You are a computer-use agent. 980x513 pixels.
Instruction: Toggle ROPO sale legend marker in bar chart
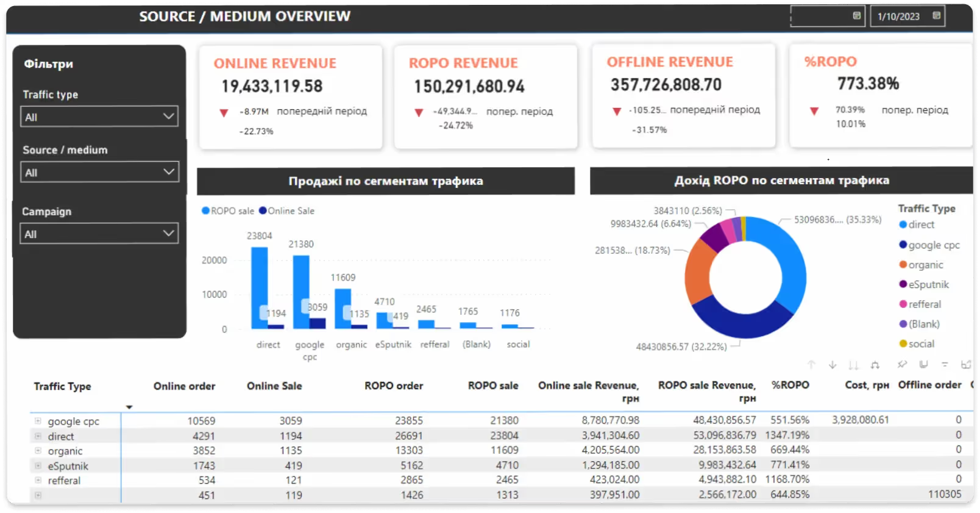[205, 211]
